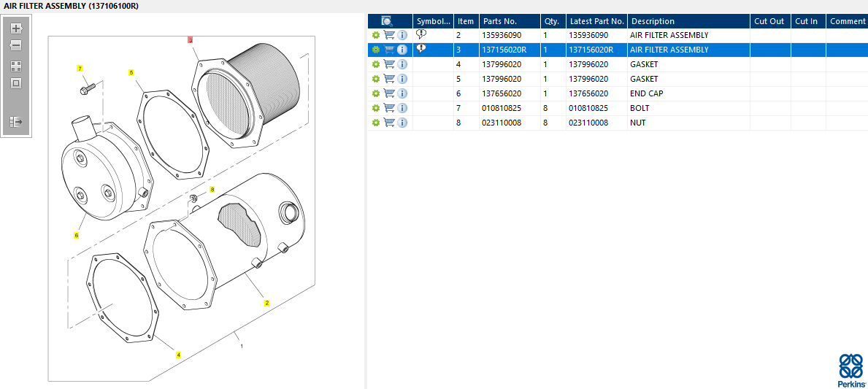Open info icon for BOLT row
The height and width of the screenshot is (389, 868).
click(x=402, y=108)
